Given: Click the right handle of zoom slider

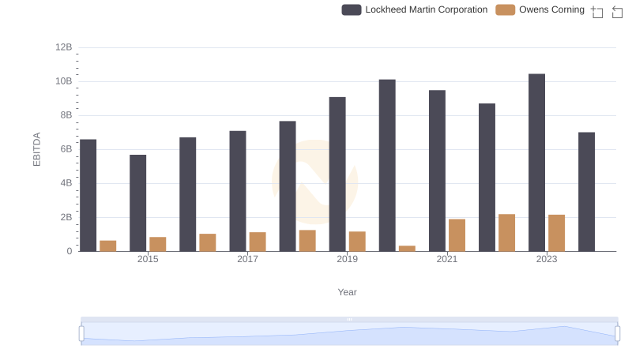Looking at the screenshot, I should point(618,333).
